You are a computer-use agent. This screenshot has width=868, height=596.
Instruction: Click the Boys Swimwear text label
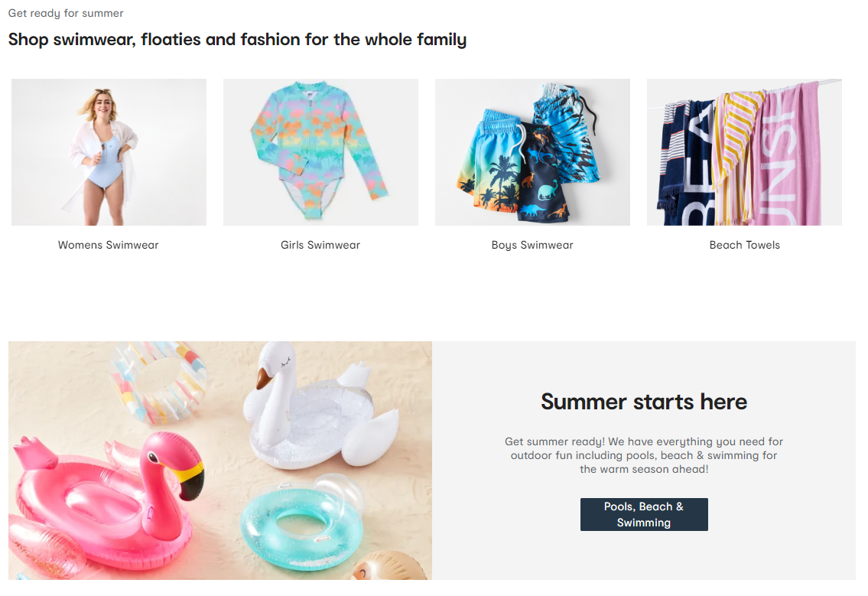[x=532, y=245]
